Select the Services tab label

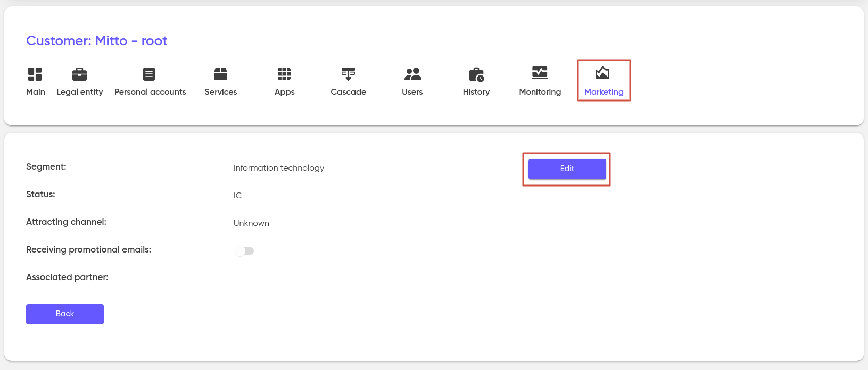point(221,92)
